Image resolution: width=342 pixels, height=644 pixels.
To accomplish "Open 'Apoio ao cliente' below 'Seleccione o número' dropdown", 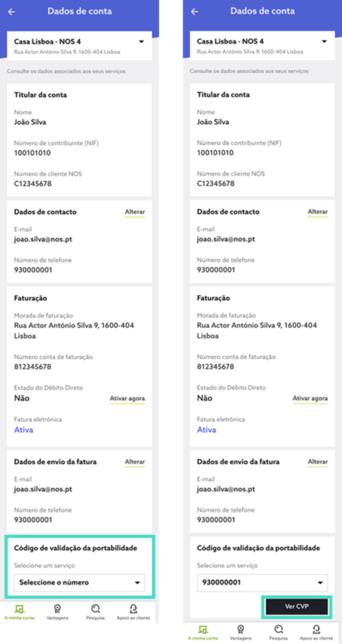I will (133, 612).
